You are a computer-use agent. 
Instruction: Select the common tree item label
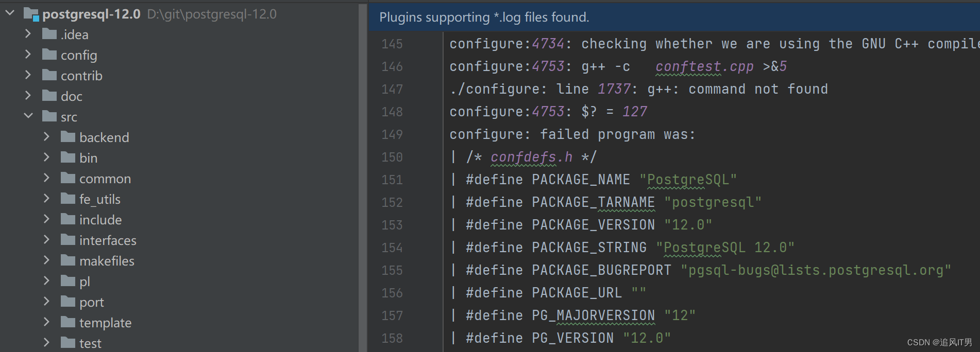point(105,179)
